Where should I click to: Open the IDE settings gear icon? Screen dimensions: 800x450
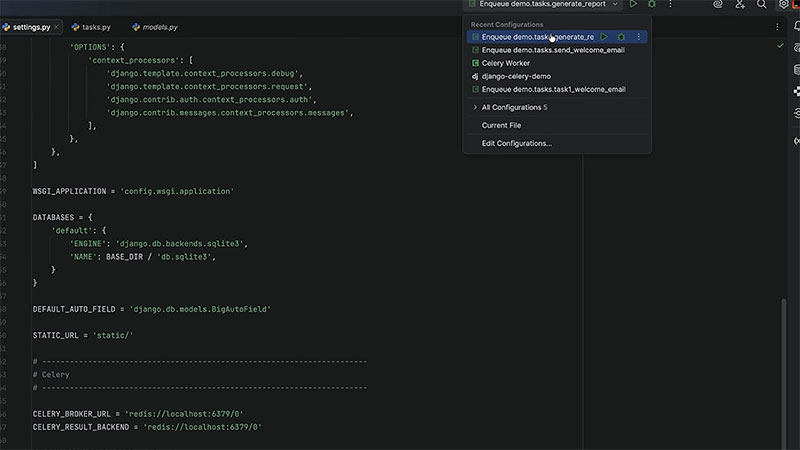[x=784, y=5]
